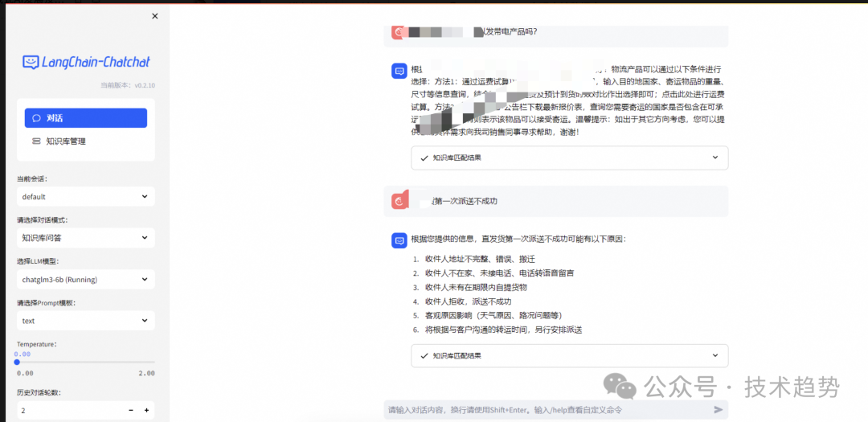This screenshot has height=422, width=868.
Task: Select the 对话 menu item
Action: click(86, 118)
